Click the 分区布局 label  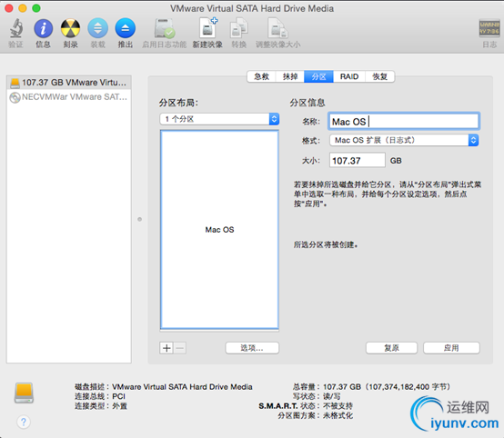tap(178, 103)
